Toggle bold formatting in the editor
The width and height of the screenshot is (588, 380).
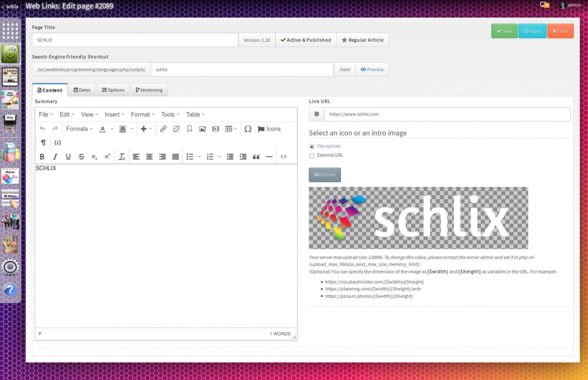click(x=42, y=157)
